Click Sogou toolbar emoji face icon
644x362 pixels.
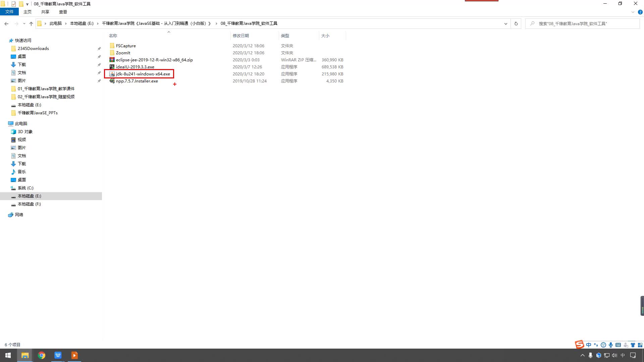(x=603, y=345)
